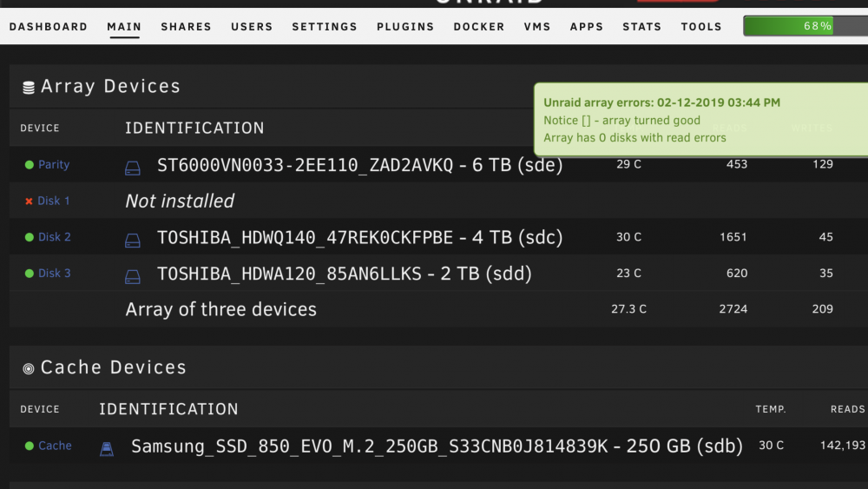Click the Parity green status indicator
Image resolution: width=868 pixels, height=489 pixels.
coord(30,164)
